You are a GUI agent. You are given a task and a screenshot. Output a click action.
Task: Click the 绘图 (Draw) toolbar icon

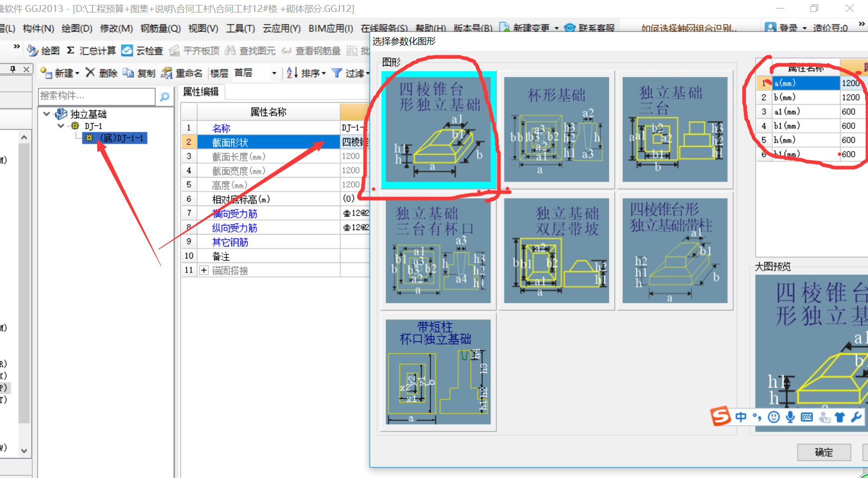(x=32, y=50)
